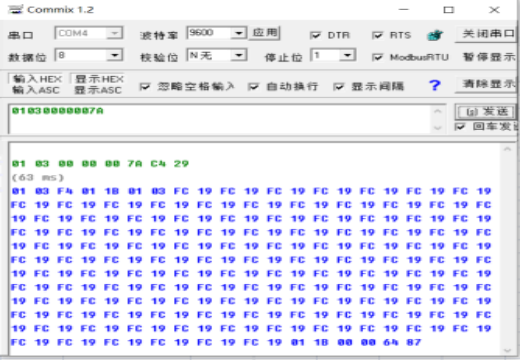This screenshot has width=520, height=360.
Task: Expand the baud rate 9600 dropdown
Action: pos(239,33)
